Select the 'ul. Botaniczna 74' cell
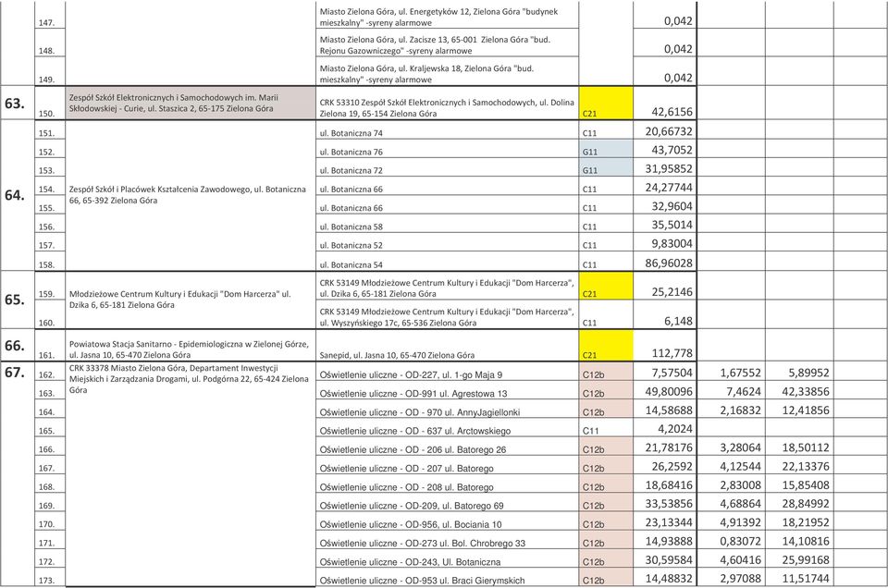Viewport: 888px width, 588px height. pyautogui.click(x=448, y=130)
